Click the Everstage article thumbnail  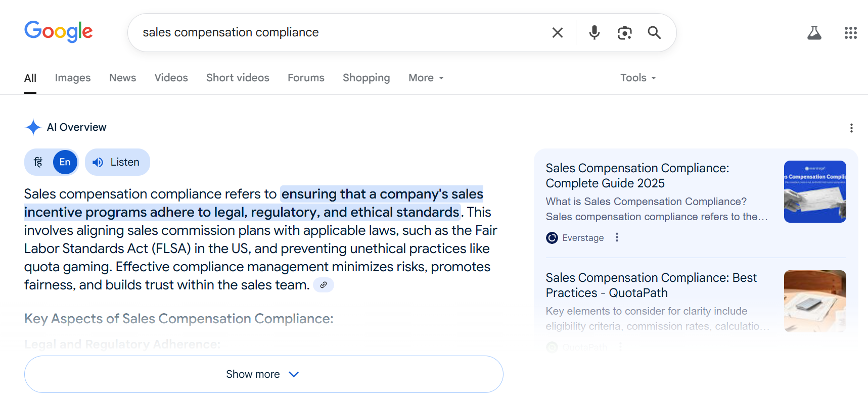(815, 191)
